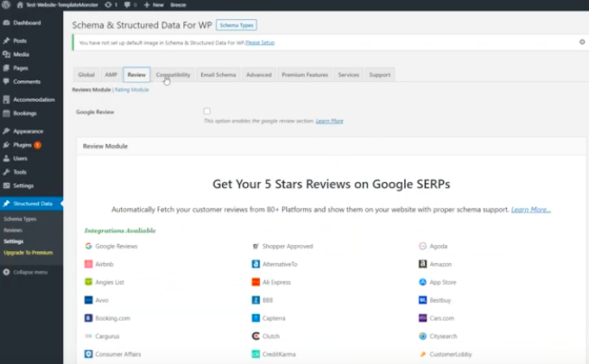The image size is (589, 364).
Task: Click the Ali Express integration icon
Action: (x=256, y=282)
